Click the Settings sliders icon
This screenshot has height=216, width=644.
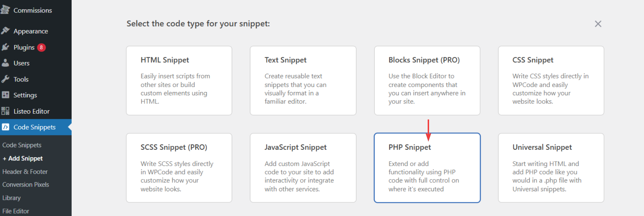point(5,95)
